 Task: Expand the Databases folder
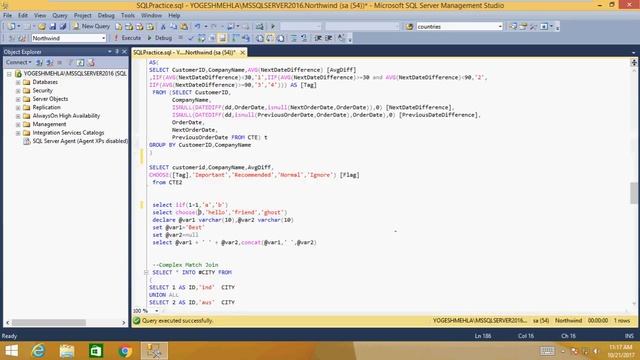click(18, 82)
